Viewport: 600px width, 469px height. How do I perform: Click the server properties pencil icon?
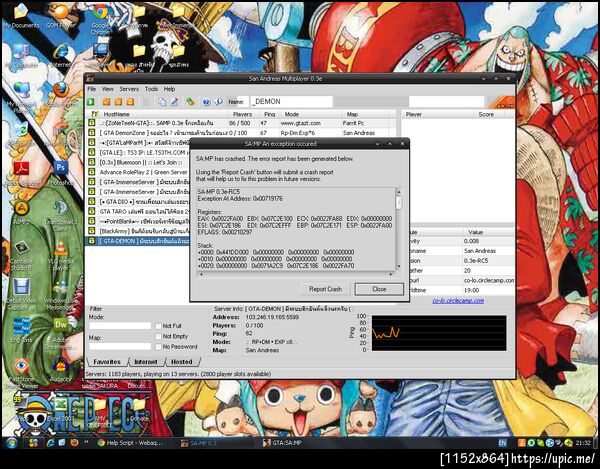tap(174, 102)
